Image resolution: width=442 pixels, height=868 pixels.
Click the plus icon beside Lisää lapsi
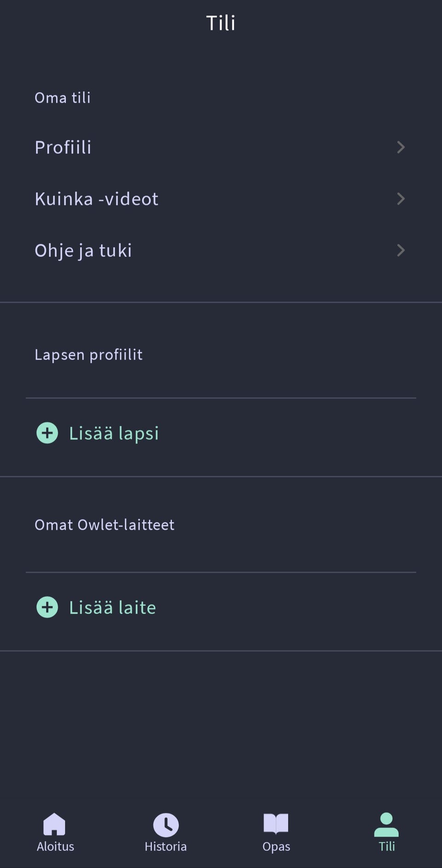coord(47,433)
